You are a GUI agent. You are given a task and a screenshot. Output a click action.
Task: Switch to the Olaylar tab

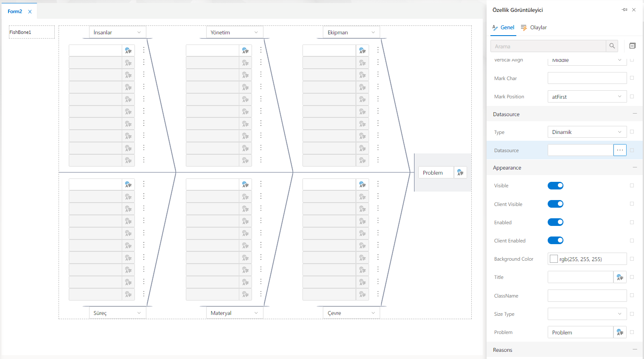[534, 28]
